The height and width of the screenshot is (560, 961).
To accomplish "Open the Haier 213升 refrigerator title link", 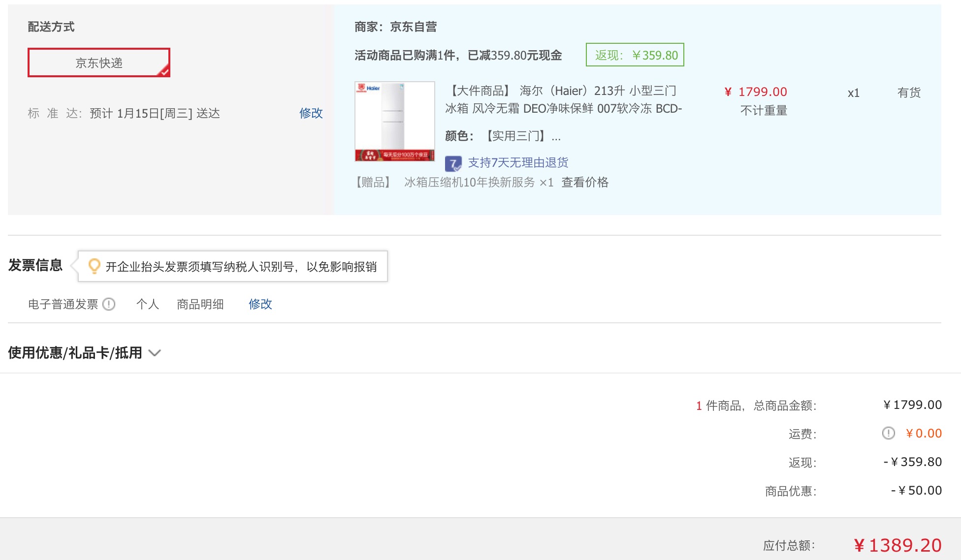I will 563,99.
